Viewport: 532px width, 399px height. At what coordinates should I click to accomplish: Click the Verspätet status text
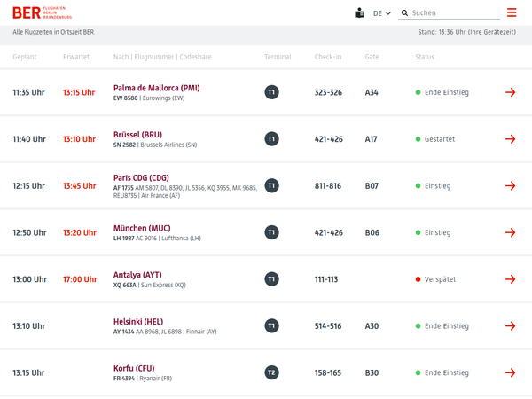click(440, 279)
